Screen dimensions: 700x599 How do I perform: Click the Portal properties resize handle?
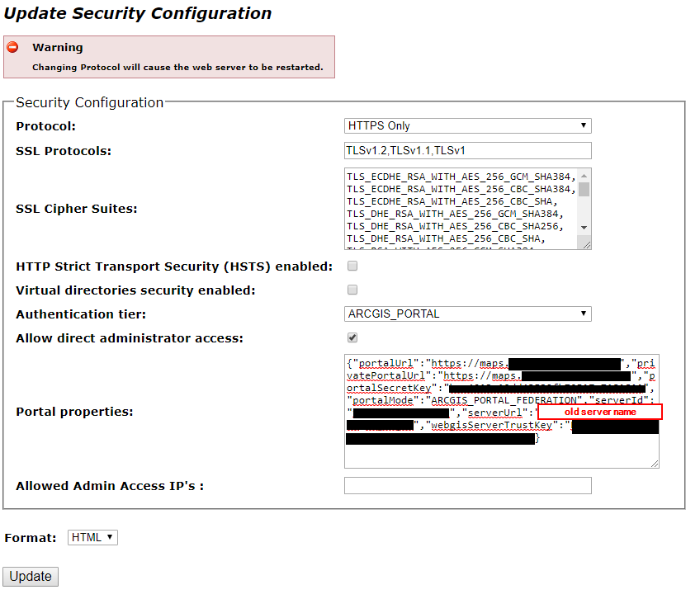click(x=655, y=464)
